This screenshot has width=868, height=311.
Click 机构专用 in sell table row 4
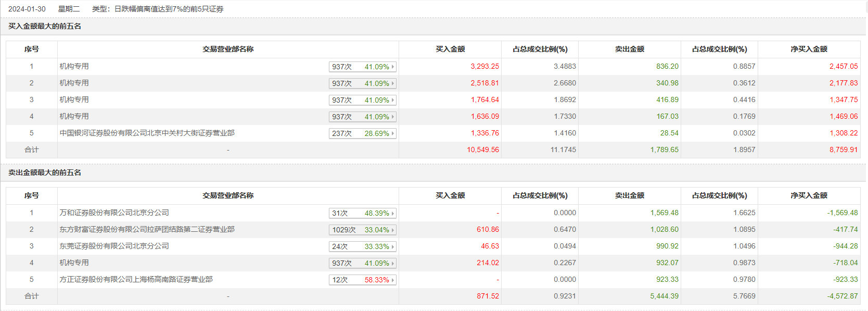[74, 263]
